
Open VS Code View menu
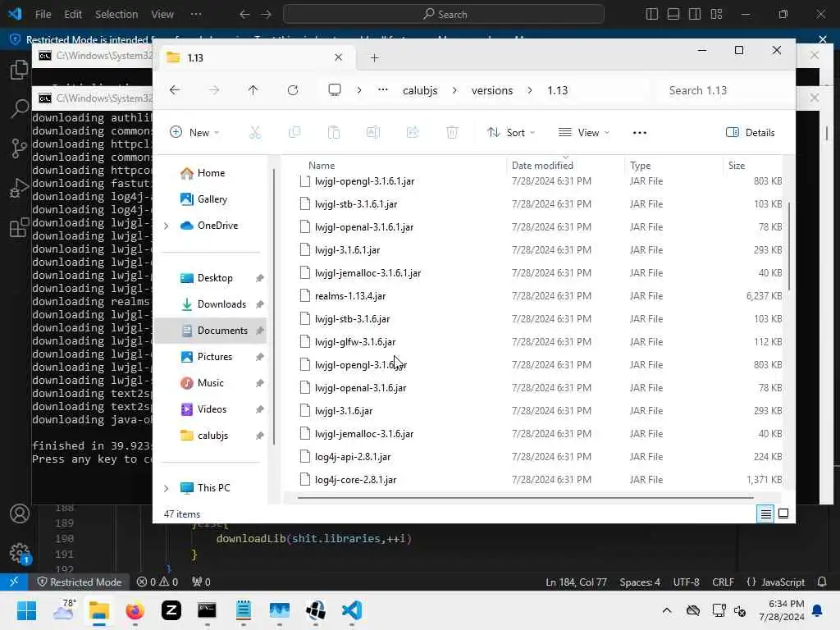click(162, 14)
